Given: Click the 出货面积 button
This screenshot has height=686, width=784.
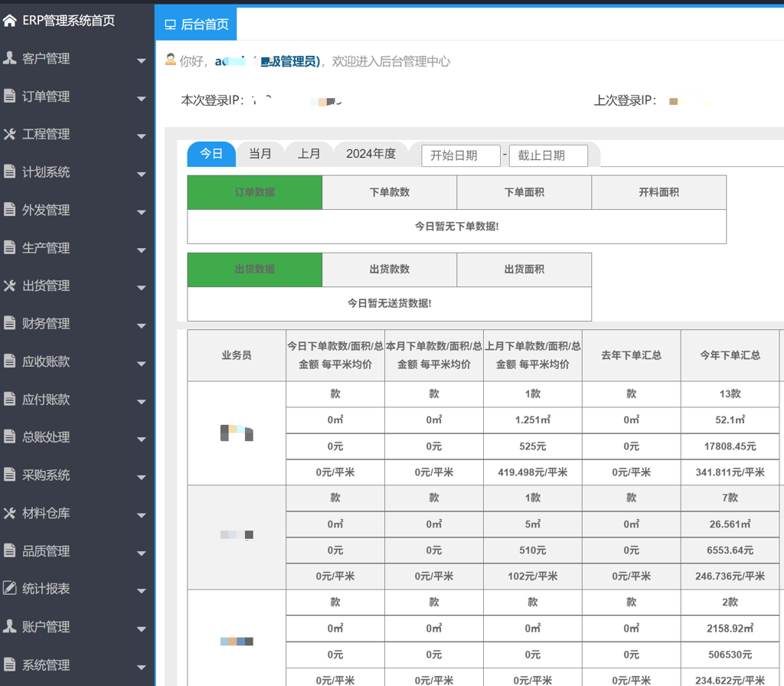Looking at the screenshot, I should (524, 269).
